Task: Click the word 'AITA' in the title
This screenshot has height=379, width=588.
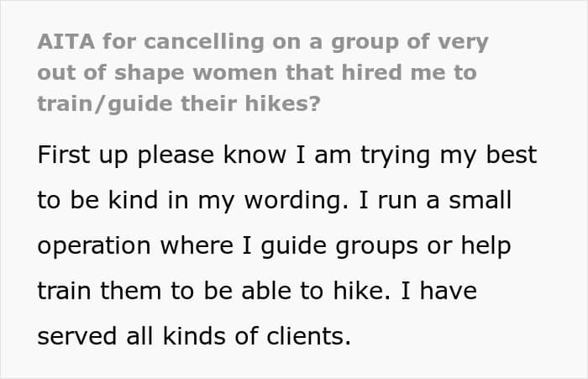Action: [x=66, y=41]
